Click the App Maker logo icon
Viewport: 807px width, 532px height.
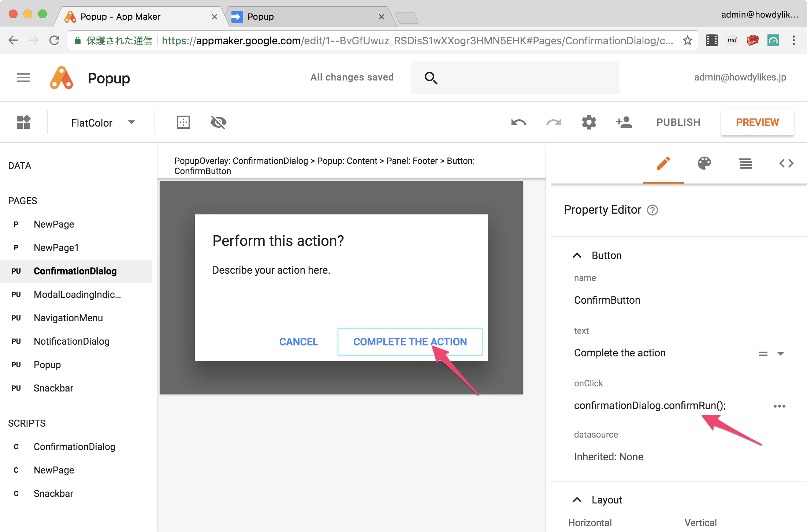[x=62, y=78]
